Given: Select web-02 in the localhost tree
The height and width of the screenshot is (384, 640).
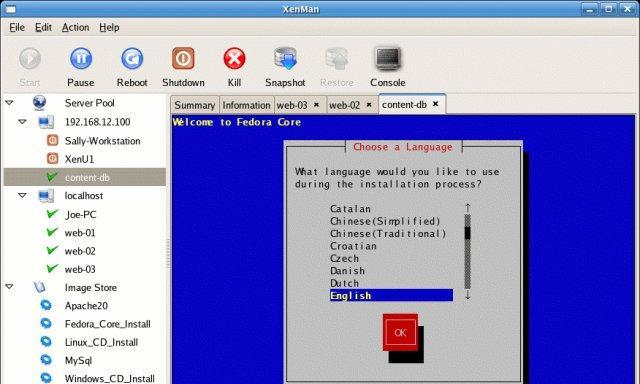Looking at the screenshot, I should pos(80,251).
